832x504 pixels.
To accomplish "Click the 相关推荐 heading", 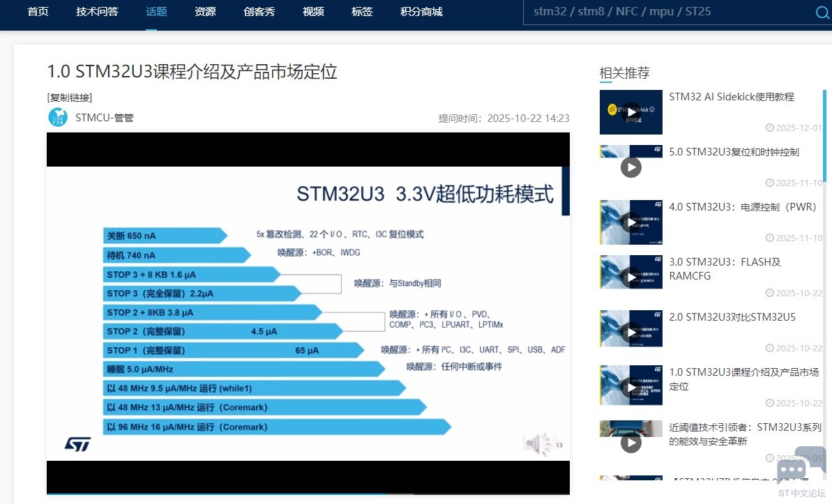I will pyautogui.click(x=624, y=73).
